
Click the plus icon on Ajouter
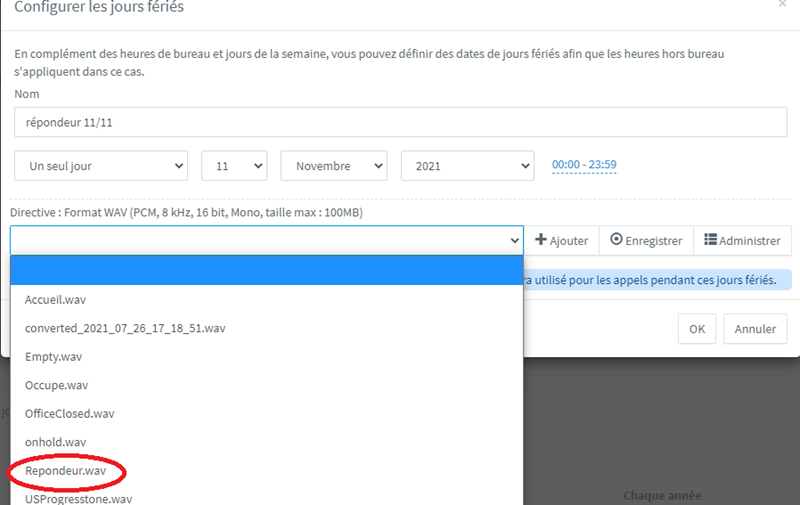(541, 240)
